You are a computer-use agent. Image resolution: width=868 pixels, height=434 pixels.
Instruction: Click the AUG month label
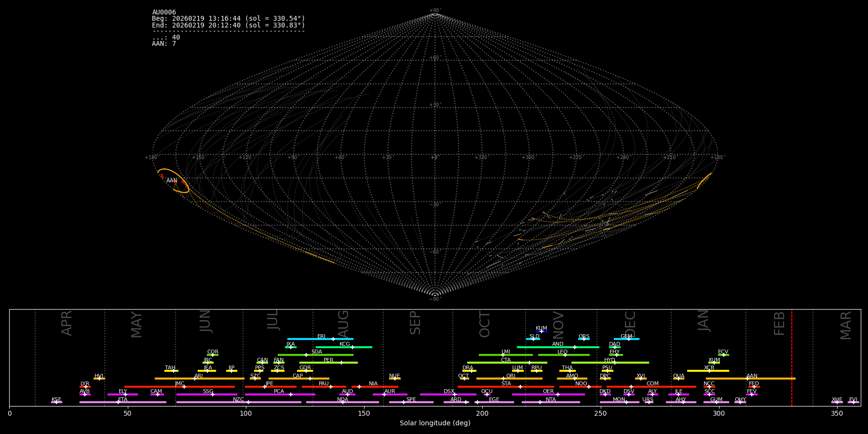point(343,324)
